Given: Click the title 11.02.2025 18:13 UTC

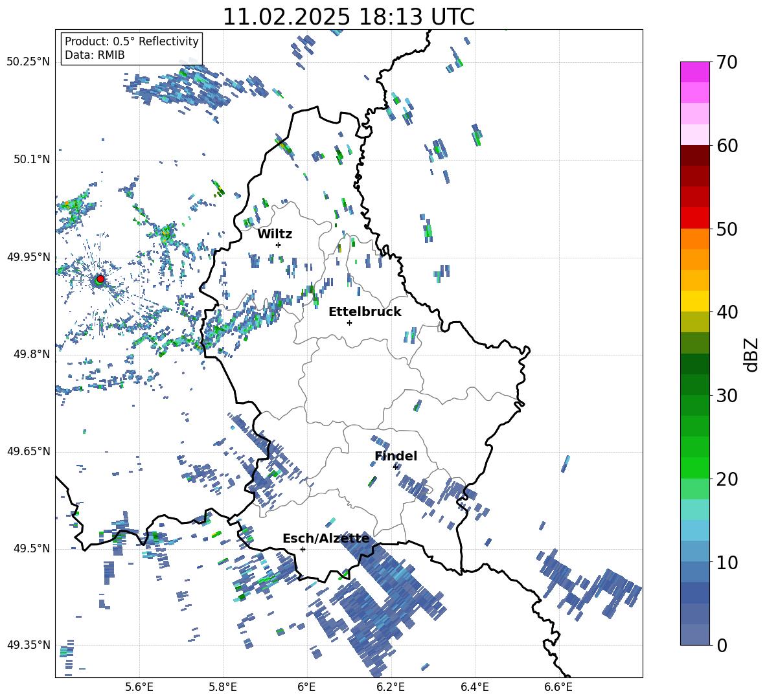Looking at the screenshot, I should pyautogui.click(x=349, y=17).
